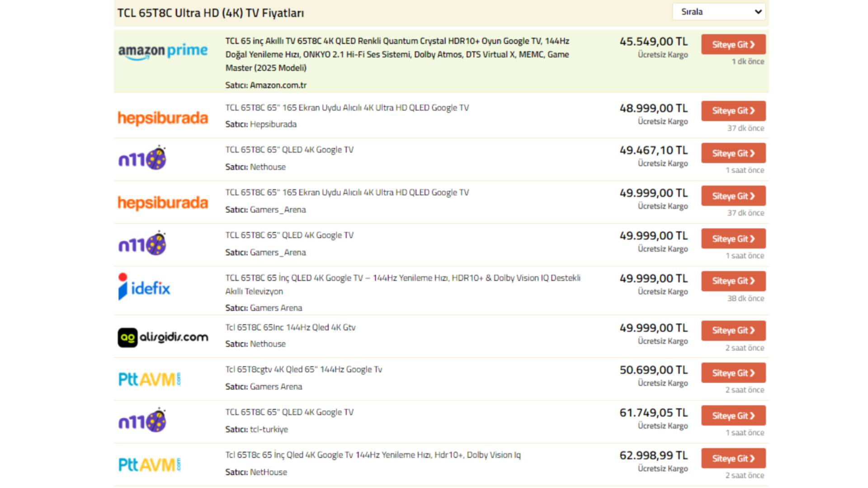Open the tcl-turkiye n11 QLED 4K Google TV title
868x488 pixels.
click(x=289, y=413)
